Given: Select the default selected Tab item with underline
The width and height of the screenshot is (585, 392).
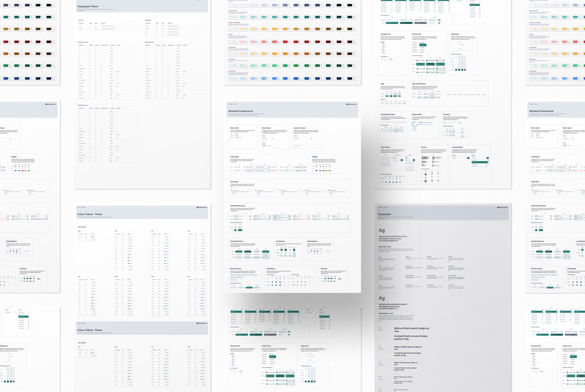Looking at the screenshot, I should click(x=420, y=97).
